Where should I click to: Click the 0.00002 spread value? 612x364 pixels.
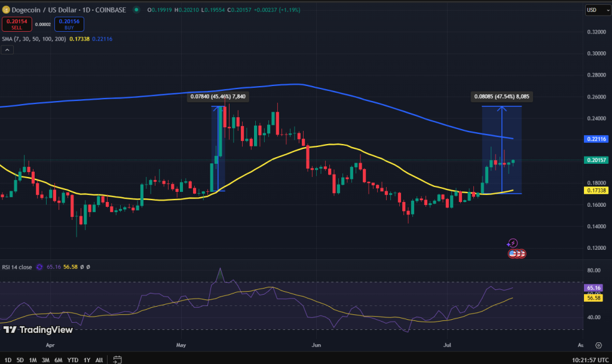tap(43, 24)
